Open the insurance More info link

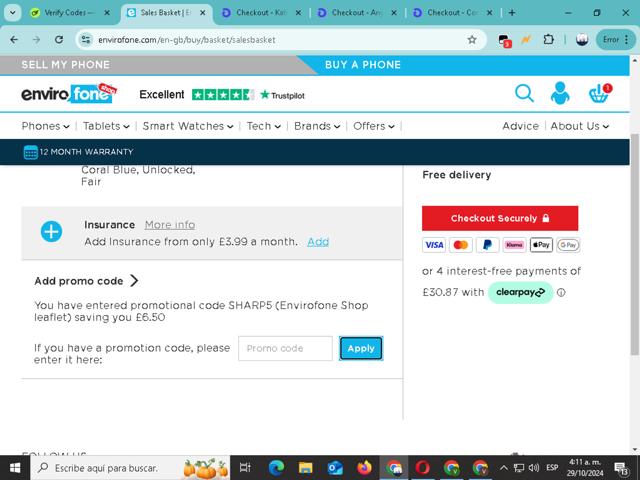pos(170,225)
